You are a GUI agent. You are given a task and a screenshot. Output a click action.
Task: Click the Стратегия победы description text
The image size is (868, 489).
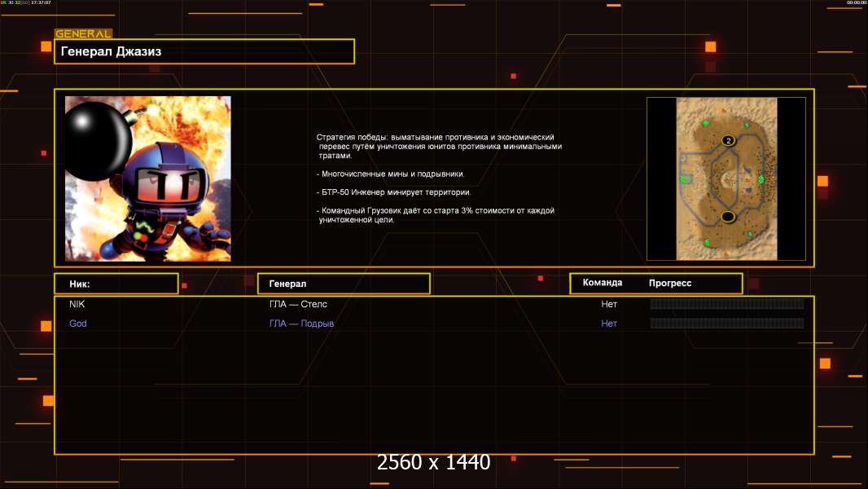pos(439,146)
